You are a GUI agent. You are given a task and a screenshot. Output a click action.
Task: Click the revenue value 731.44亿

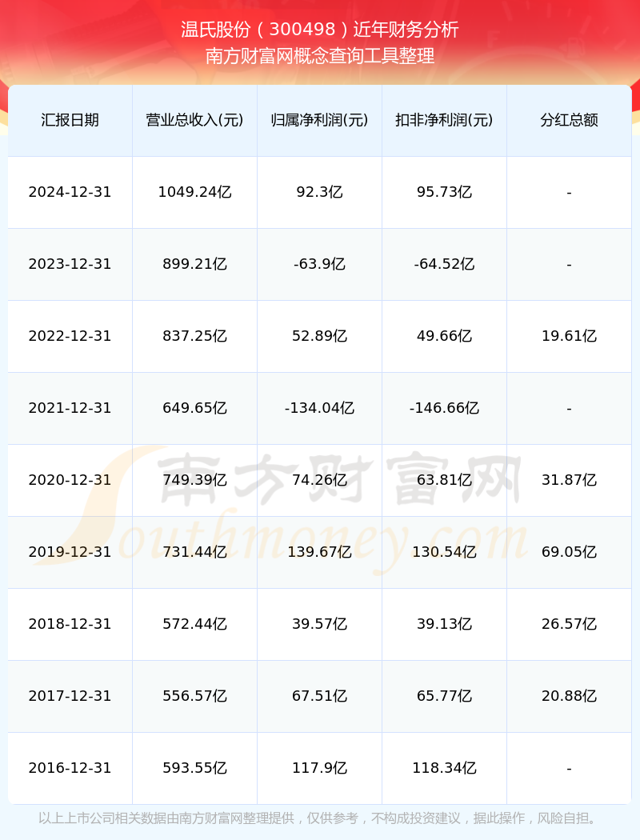pos(195,552)
